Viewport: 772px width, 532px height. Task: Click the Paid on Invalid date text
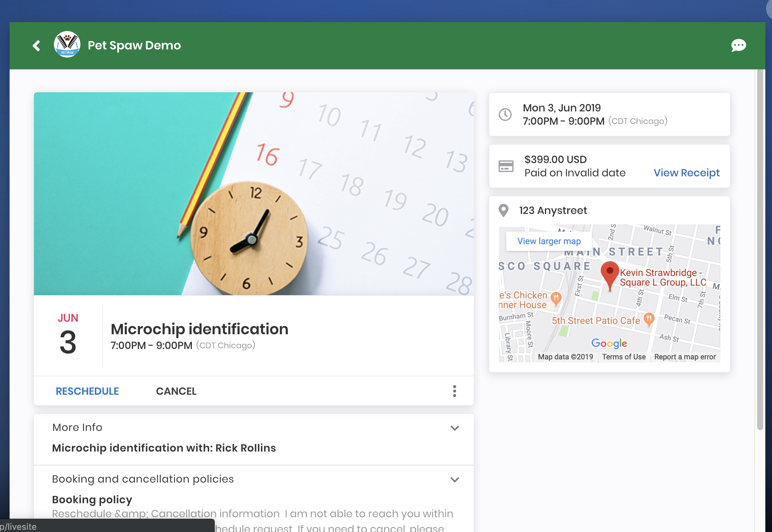pyautogui.click(x=575, y=173)
